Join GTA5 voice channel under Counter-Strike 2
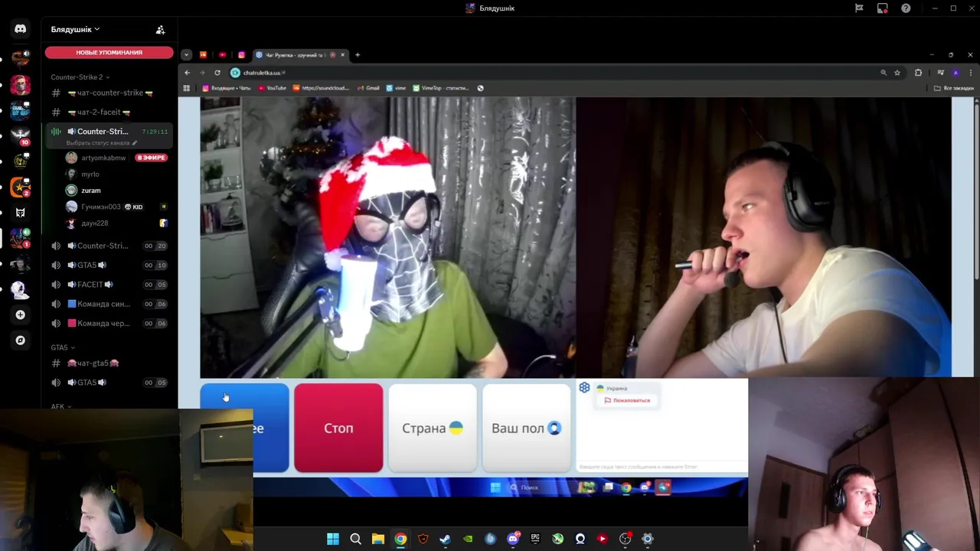Viewport: 980px width, 551px height. pyautogui.click(x=109, y=266)
